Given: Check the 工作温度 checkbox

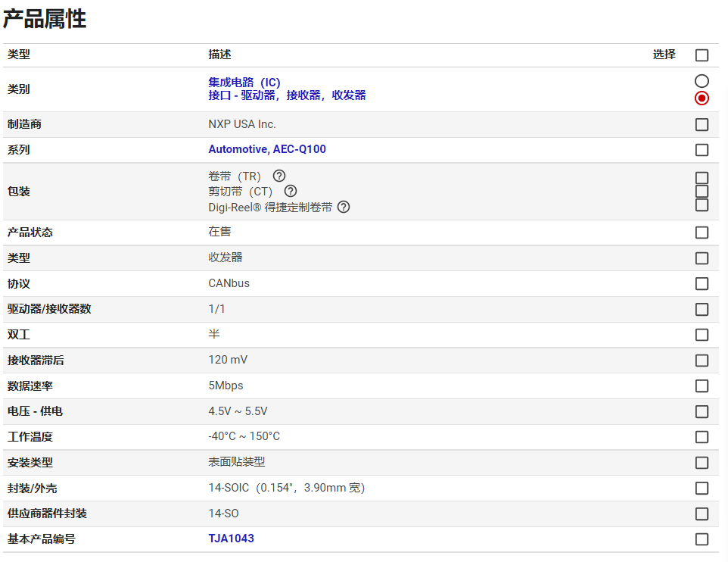Looking at the screenshot, I should (x=702, y=437).
